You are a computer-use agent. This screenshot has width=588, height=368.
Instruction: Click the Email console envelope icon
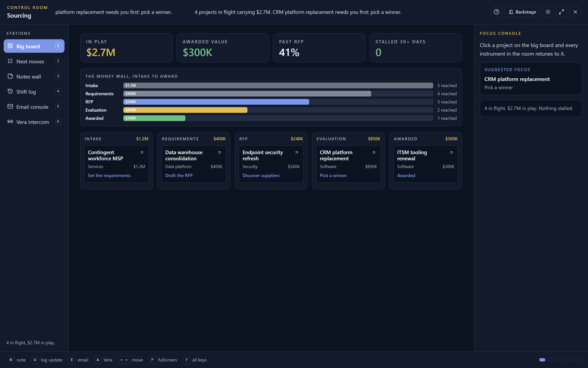click(10, 106)
